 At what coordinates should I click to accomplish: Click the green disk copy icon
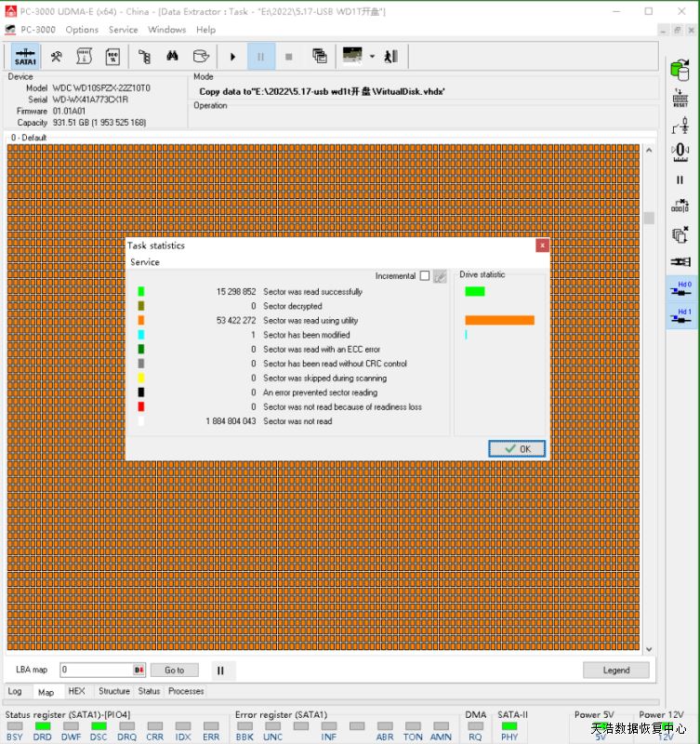coord(680,68)
